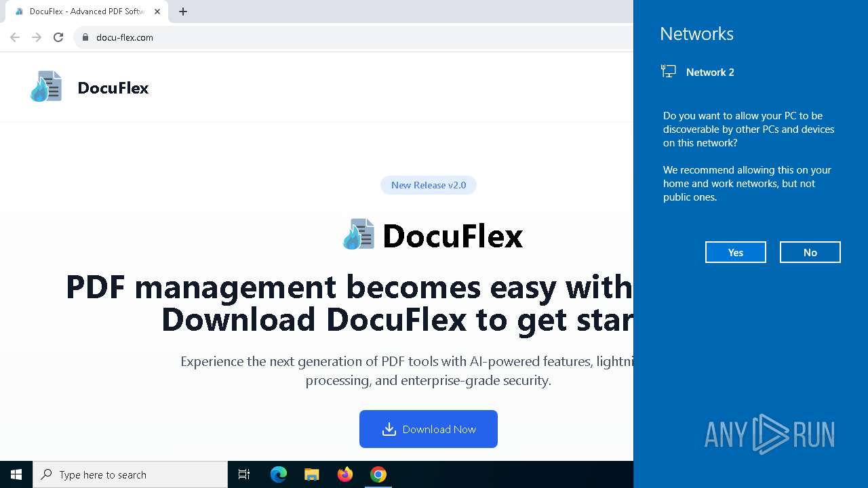Launch Firefox from taskbar
868x488 pixels.
tap(345, 474)
